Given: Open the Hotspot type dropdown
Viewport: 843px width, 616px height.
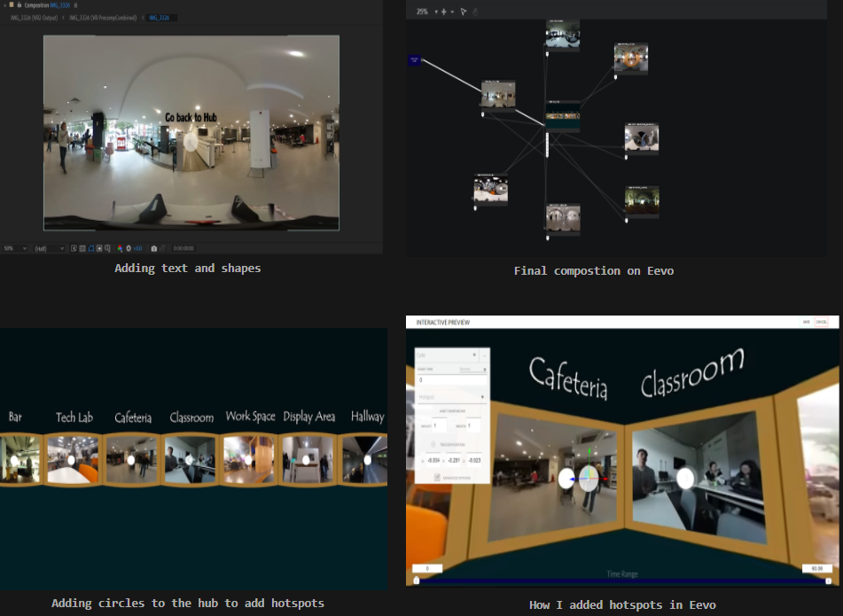Looking at the screenshot, I should pos(451,397).
